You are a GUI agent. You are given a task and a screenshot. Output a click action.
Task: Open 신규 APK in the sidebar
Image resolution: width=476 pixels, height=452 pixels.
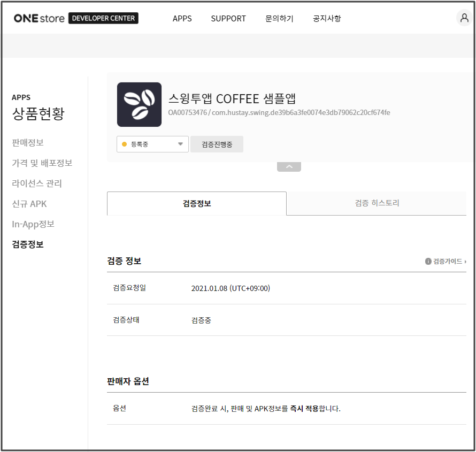[29, 204]
